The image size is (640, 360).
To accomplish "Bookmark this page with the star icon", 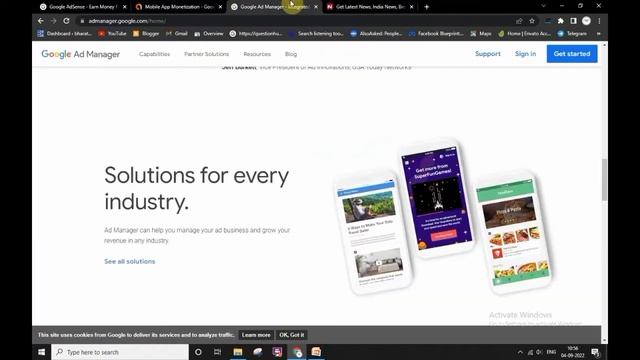I will [x=532, y=21].
